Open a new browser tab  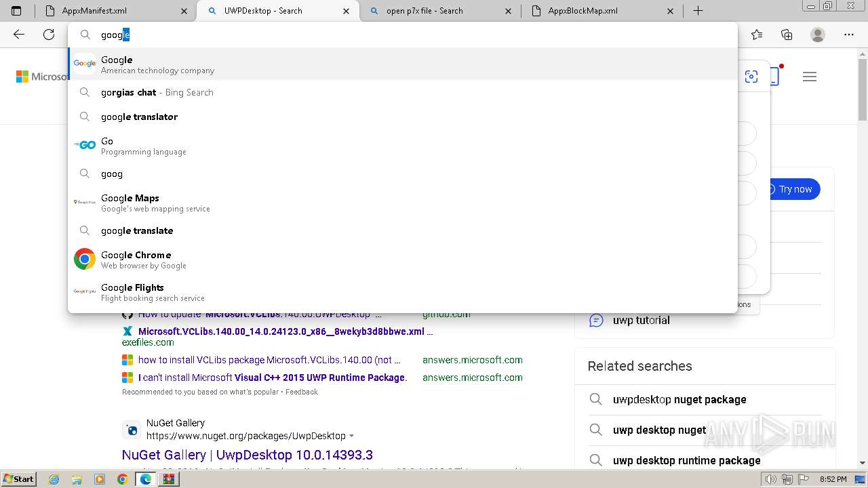coord(698,11)
